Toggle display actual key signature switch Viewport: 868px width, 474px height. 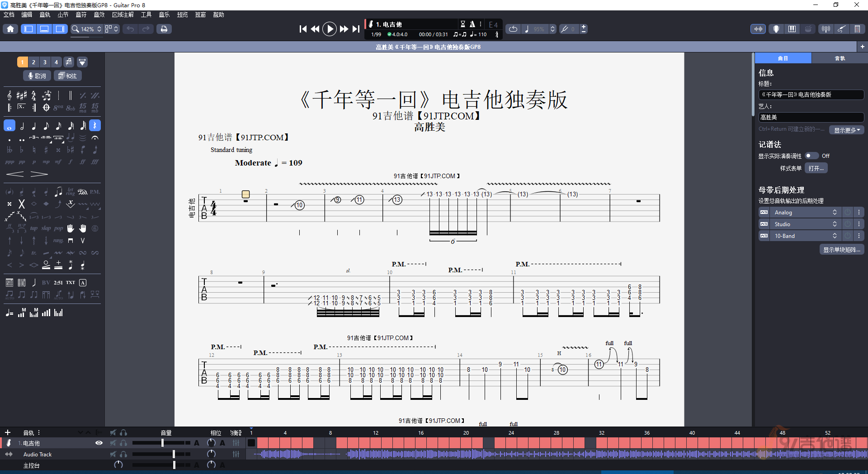(x=811, y=156)
